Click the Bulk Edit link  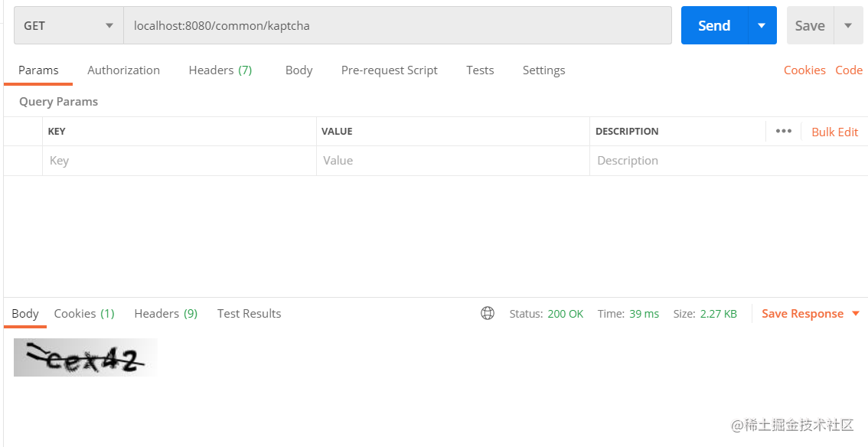click(834, 131)
